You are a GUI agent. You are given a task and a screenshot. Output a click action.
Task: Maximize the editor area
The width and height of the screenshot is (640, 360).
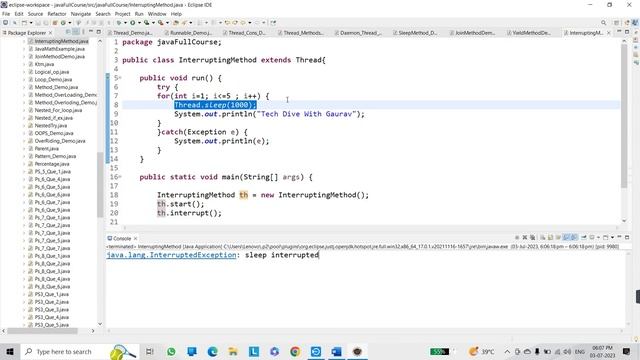coord(627,31)
